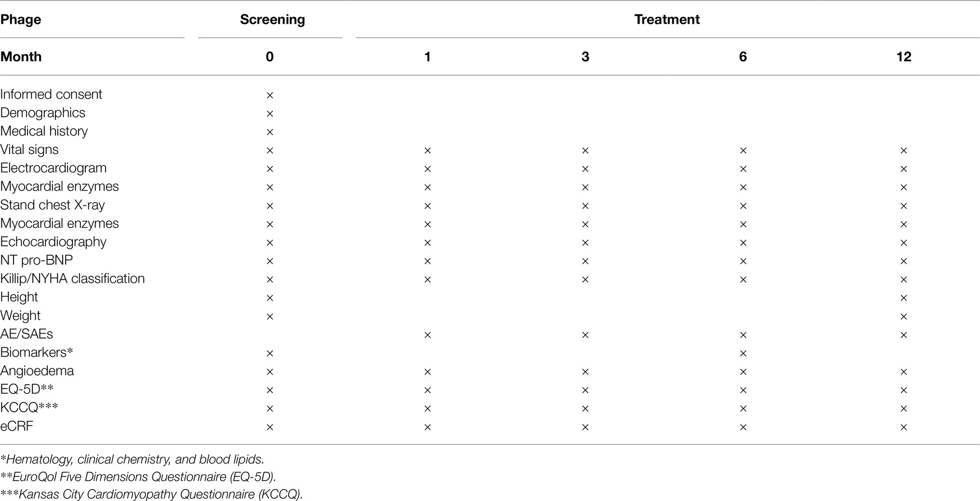Click the Height × mark under month 12
Viewport: 980px width, 501px height.
(x=903, y=298)
